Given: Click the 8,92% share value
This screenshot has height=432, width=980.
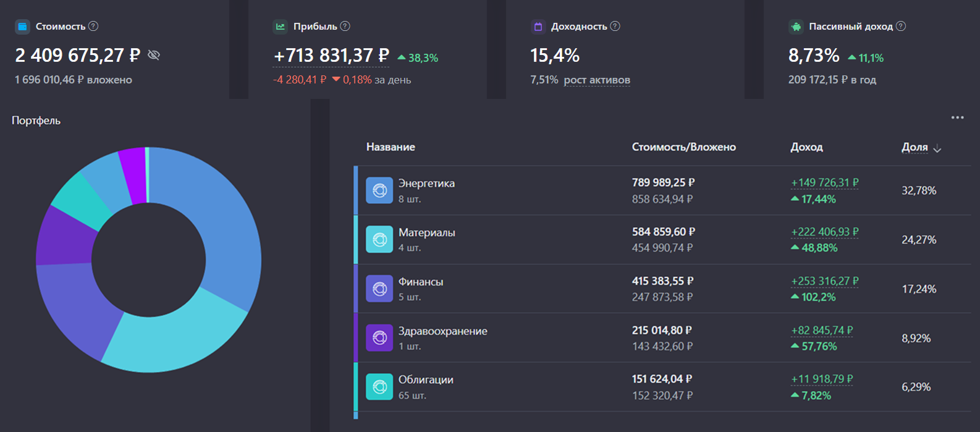Looking at the screenshot, I should pyautogui.click(x=916, y=338).
